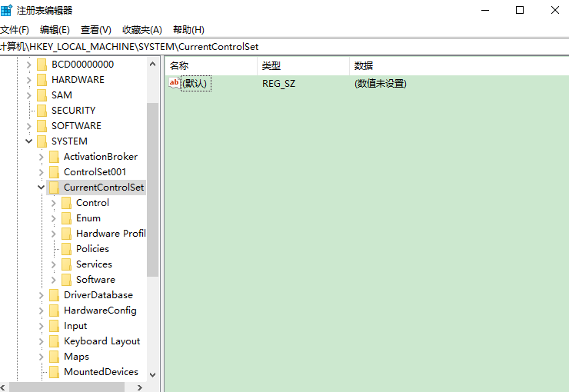Open the 收藏夹(A) menu
Image resolution: width=569 pixels, height=392 pixels.
click(141, 30)
